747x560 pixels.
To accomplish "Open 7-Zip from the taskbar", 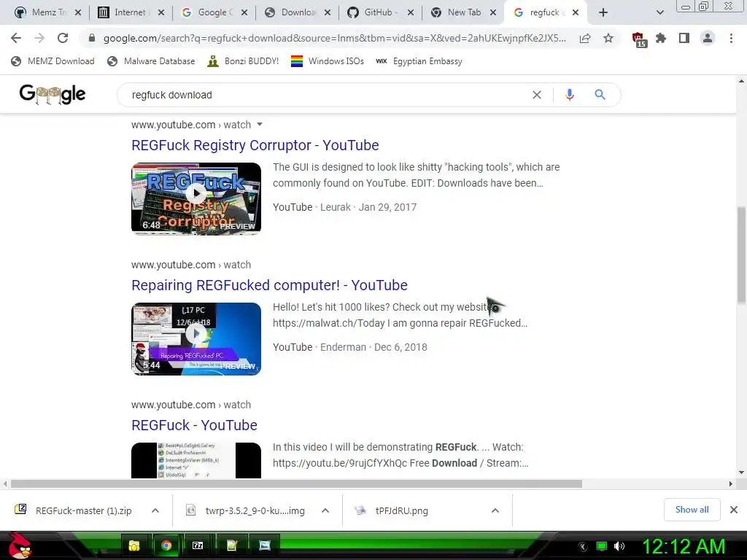I will (x=198, y=545).
